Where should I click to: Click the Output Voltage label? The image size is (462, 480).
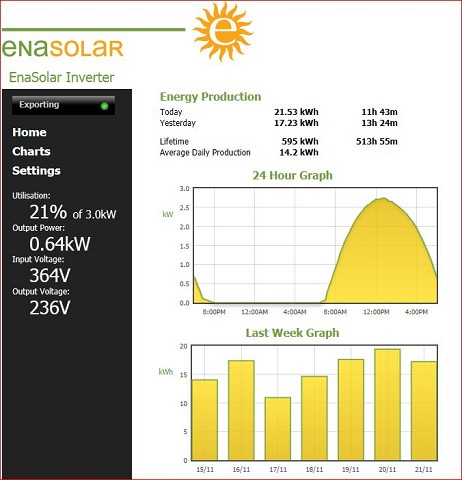41,292
